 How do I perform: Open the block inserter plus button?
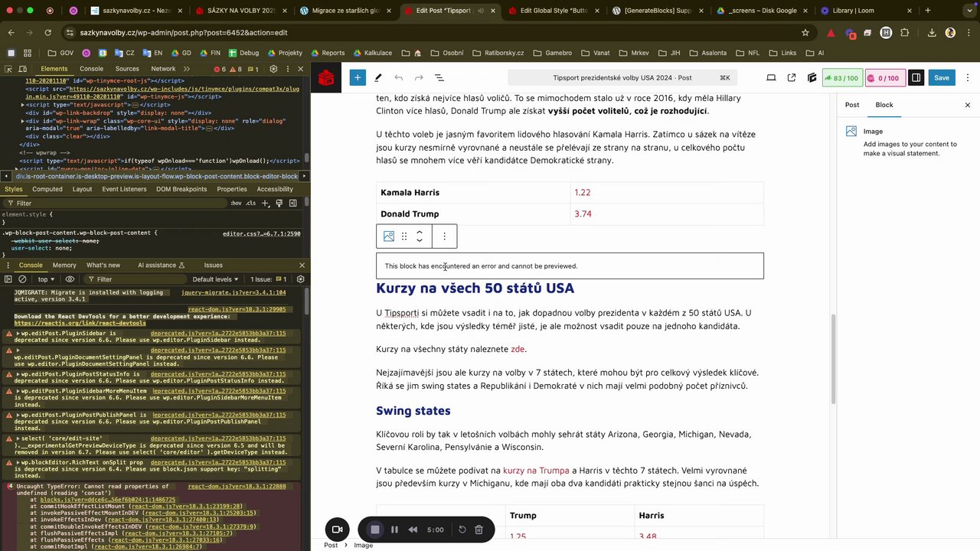point(358,77)
